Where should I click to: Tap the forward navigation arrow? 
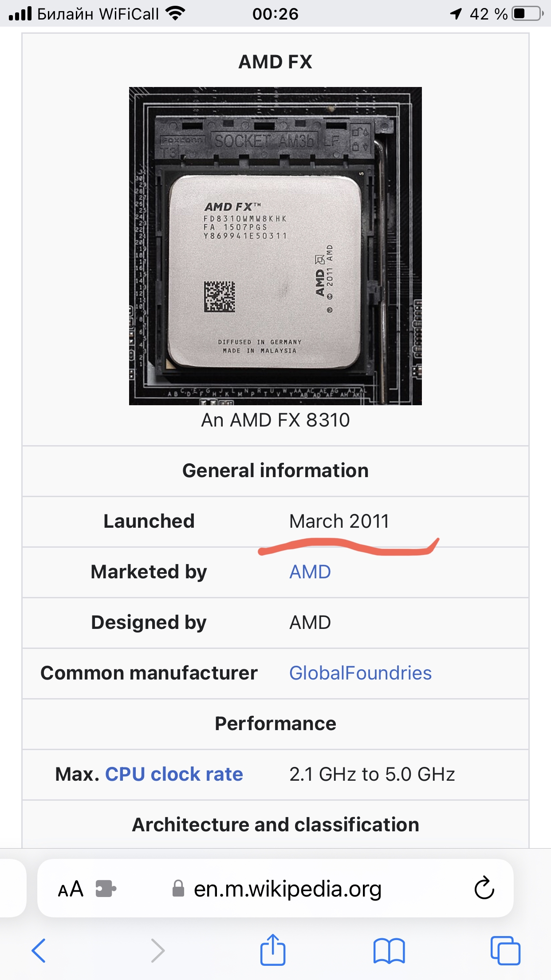pyautogui.click(x=157, y=950)
